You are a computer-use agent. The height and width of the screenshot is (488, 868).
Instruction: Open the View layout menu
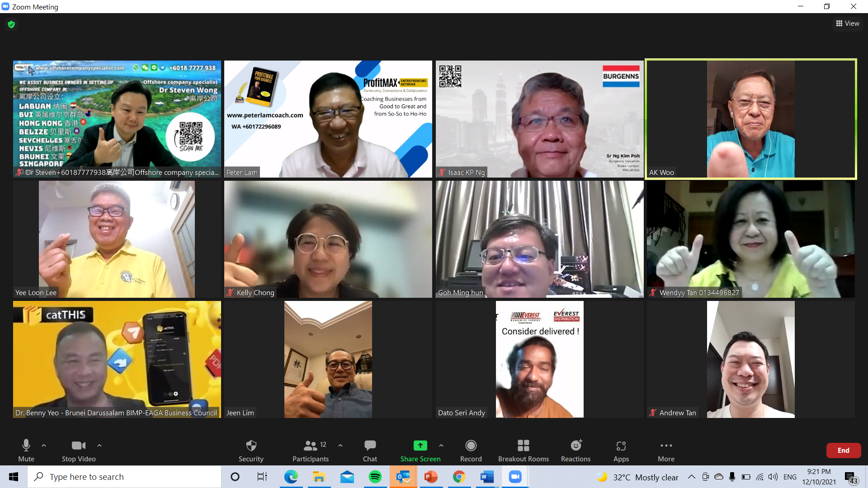coord(847,23)
